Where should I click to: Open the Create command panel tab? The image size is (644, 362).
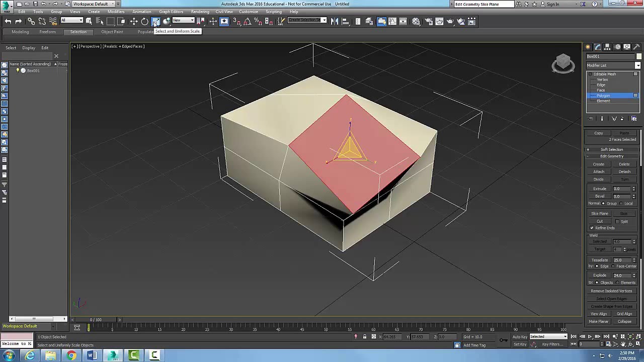pyautogui.click(x=588, y=47)
